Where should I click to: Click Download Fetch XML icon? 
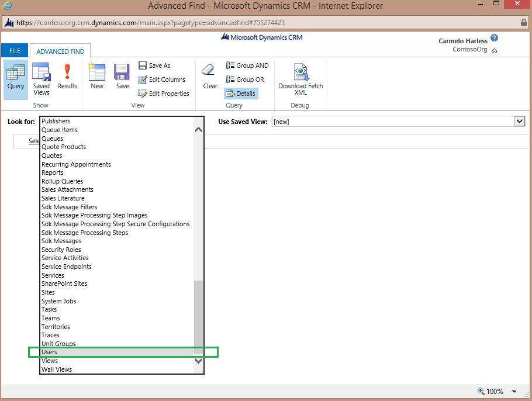(x=300, y=79)
